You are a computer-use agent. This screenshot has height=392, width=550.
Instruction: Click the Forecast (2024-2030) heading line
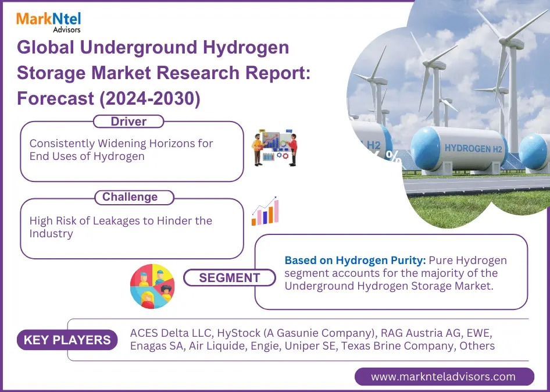click(x=109, y=99)
